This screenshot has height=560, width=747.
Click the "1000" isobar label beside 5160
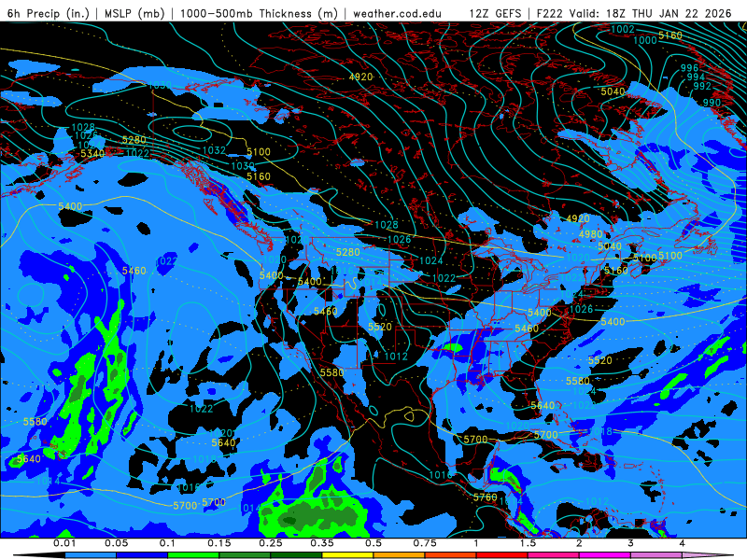point(645,40)
